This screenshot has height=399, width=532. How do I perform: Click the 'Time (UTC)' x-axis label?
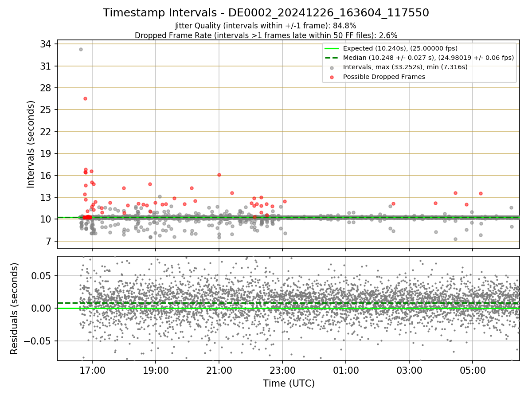[289, 383]
